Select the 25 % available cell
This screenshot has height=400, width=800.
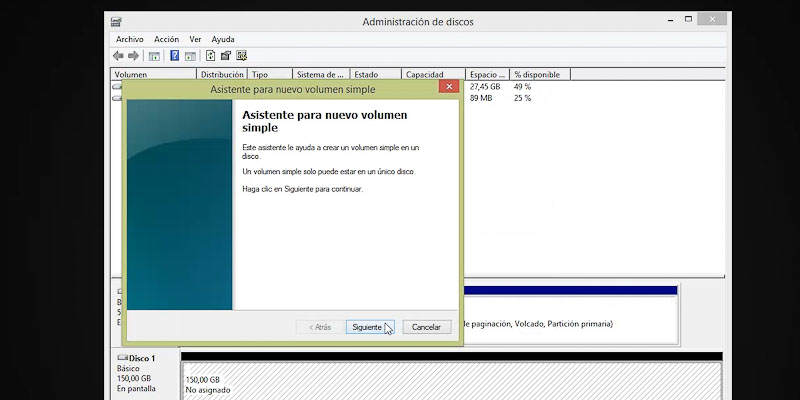tap(522, 98)
